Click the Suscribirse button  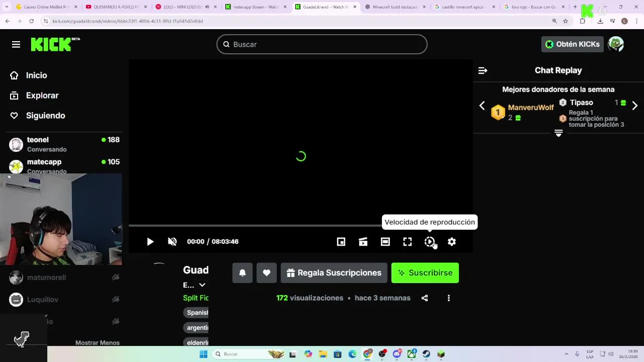425,273
